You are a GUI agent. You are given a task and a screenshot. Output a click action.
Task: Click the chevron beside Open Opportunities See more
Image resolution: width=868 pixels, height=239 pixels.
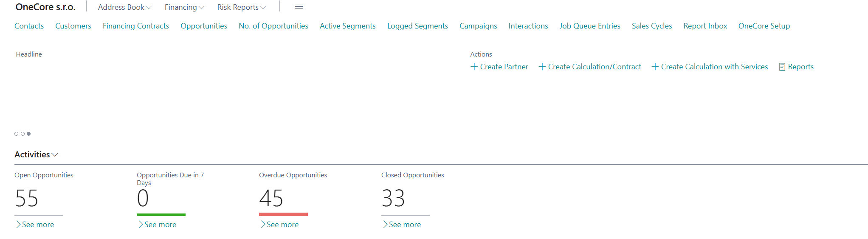click(18, 225)
